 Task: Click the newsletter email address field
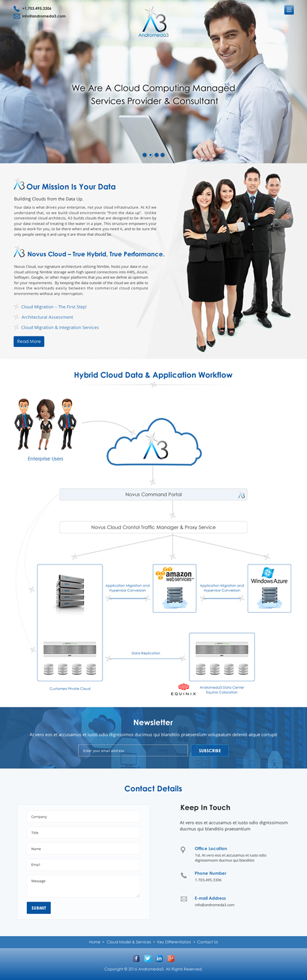pyautogui.click(x=133, y=751)
